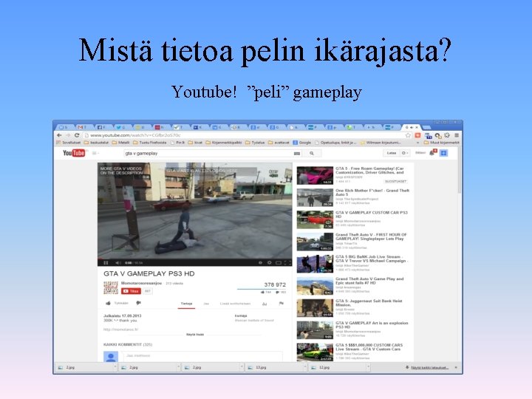Click the video progress bar

(x=195, y=259)
